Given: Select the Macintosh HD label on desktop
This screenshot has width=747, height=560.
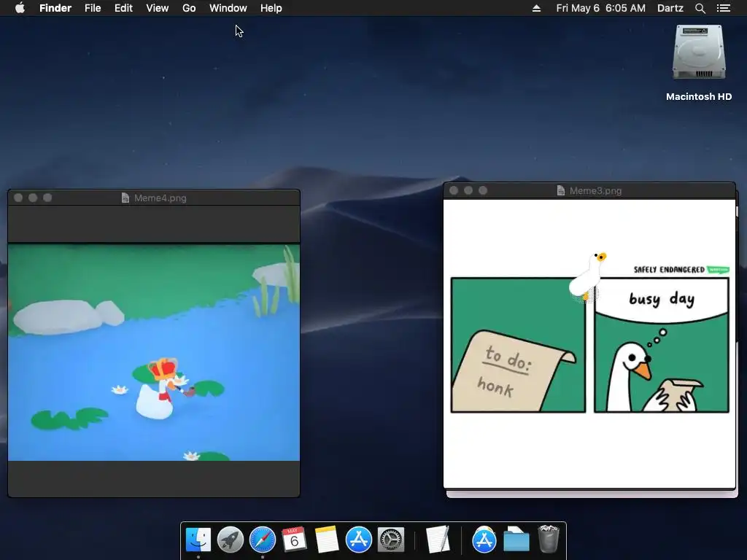Looking at the screenshot, I should 699,97.
